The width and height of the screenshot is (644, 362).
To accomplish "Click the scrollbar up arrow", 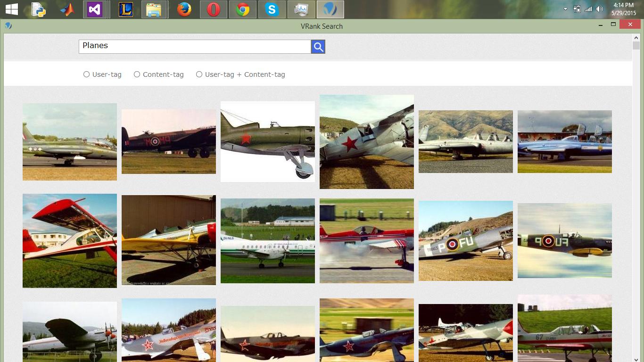I will point(636,37).
